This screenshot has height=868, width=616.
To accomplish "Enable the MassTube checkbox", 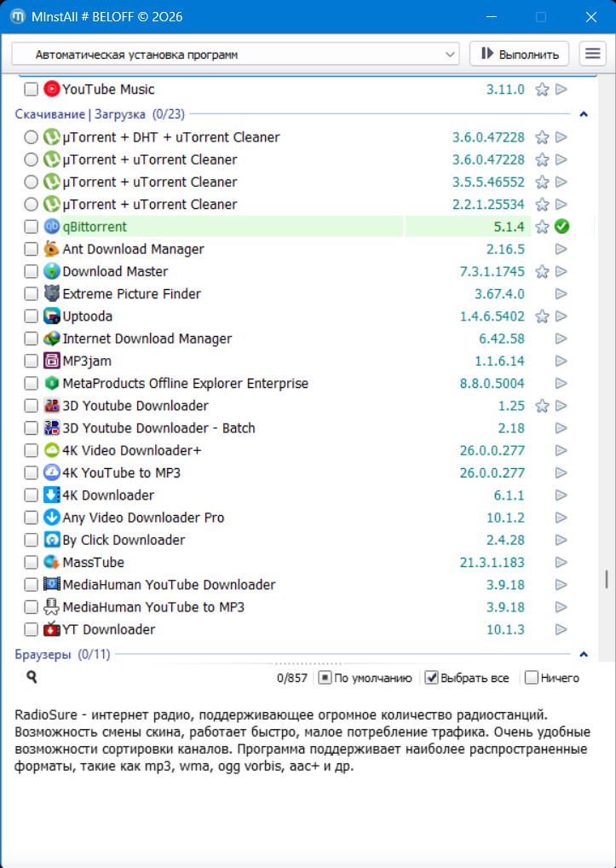I will coord(31,563).
